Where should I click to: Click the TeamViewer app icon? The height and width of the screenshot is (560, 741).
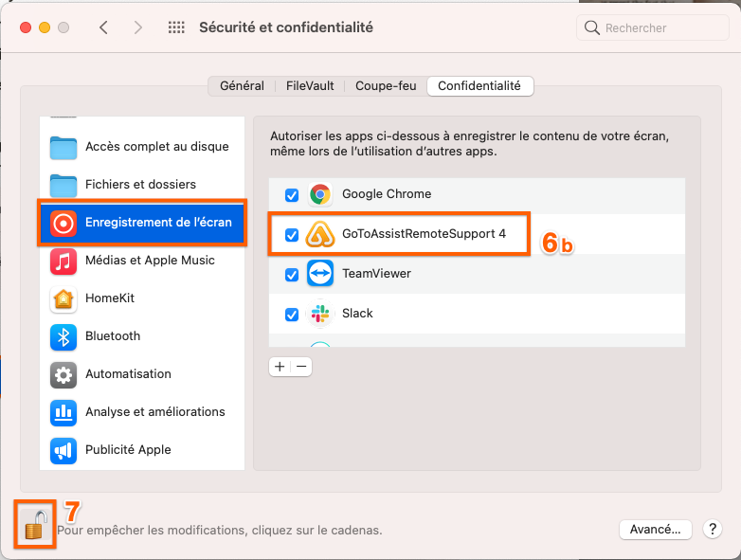(320, 274)
